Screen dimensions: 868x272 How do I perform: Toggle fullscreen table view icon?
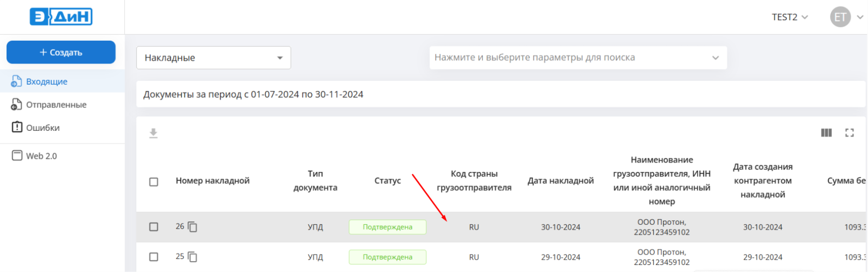[850, 132]
